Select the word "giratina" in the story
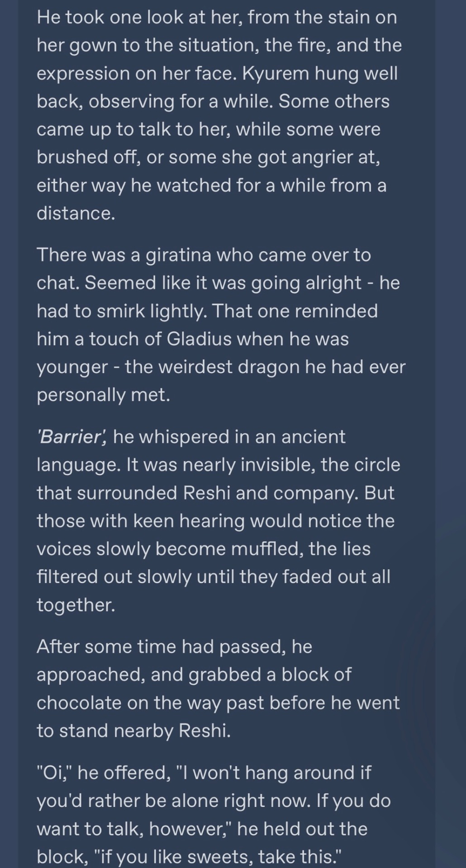466x868 pixels. [x=178, y=255]
